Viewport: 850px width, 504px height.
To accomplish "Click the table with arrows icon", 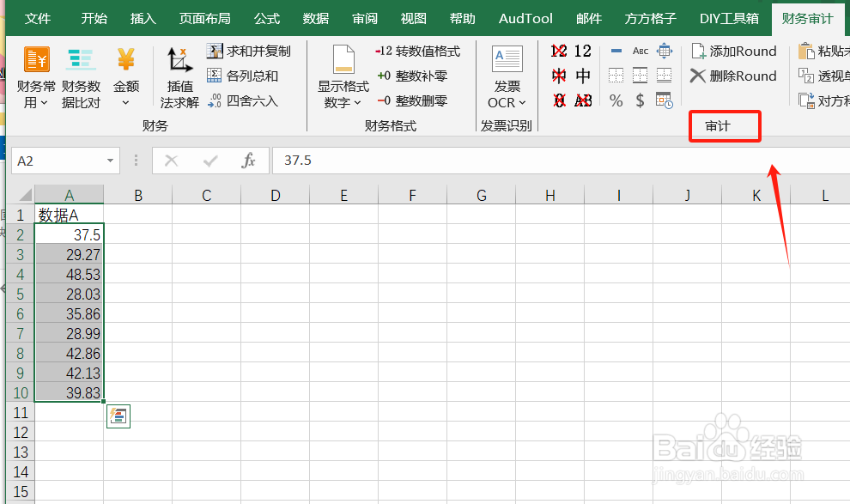I will click(x=664, y=51).
